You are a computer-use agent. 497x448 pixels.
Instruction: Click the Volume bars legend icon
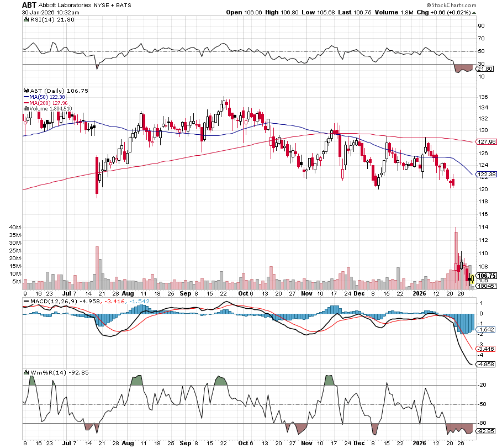(x=25, y=109)
